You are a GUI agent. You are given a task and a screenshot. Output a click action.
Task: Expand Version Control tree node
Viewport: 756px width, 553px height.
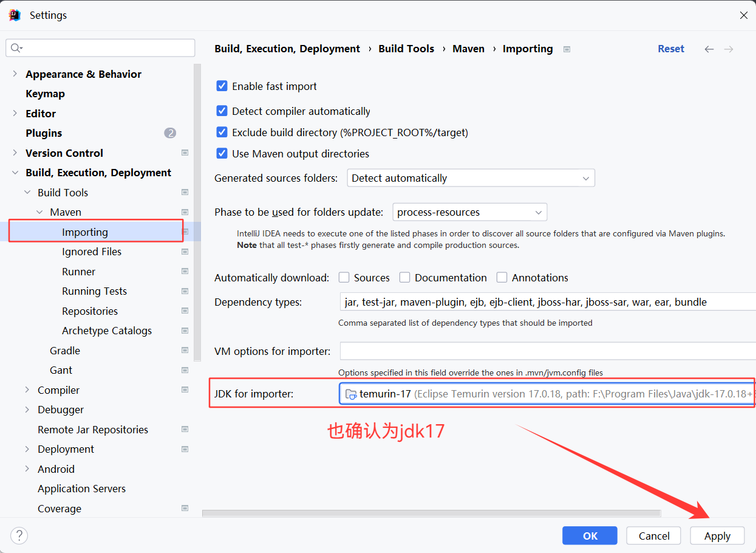15,153
